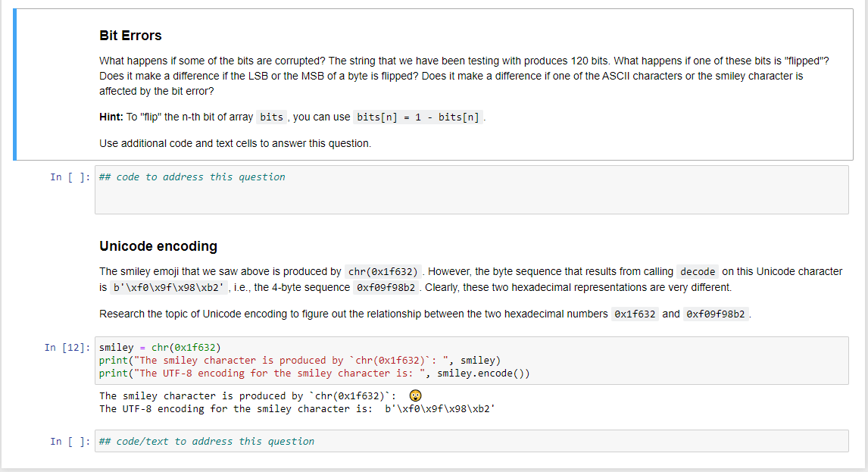
Task: Select the inline 'decode' code span
Action: point(698,271)
